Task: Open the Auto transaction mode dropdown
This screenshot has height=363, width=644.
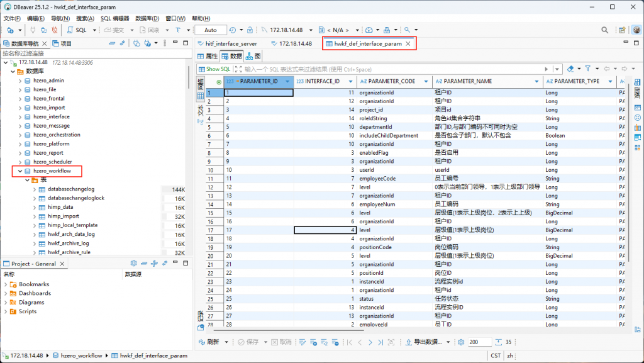Action: click(211, 30)
